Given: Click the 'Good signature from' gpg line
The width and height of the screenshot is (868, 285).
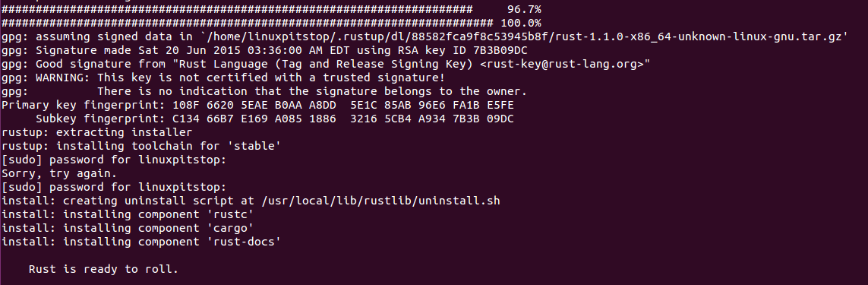Looking at the screenshot, I should 326,65.
